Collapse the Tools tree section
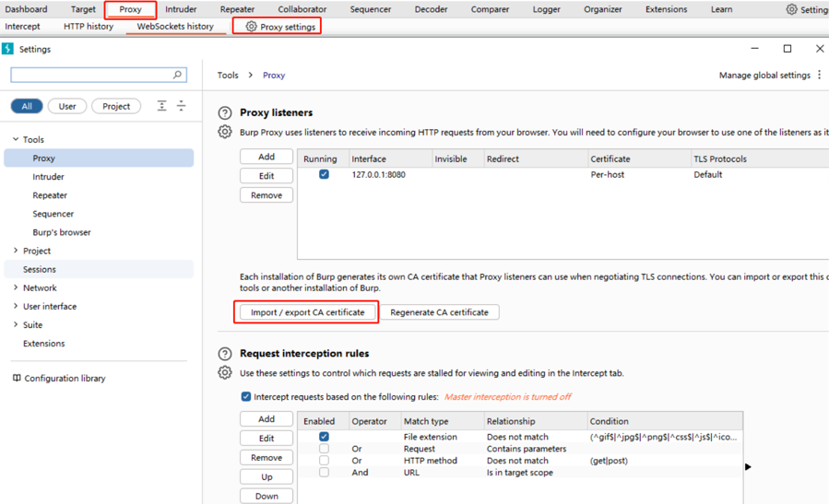Viewport: 829px width, 504px height. [16, 139]
